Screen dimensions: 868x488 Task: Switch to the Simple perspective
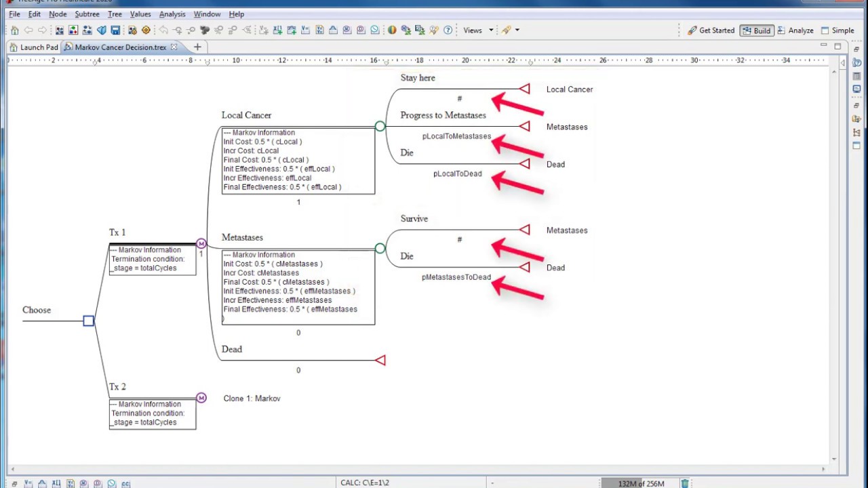coord(837,30)
